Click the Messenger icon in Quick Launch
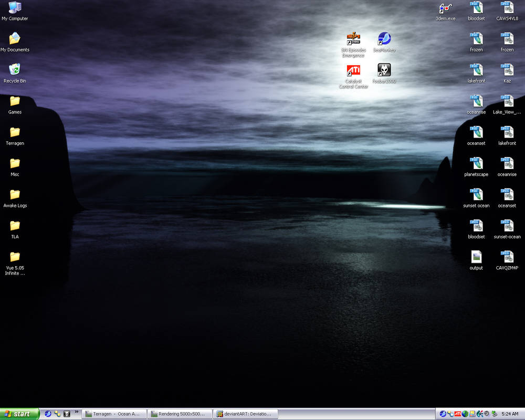 (57, 414)
